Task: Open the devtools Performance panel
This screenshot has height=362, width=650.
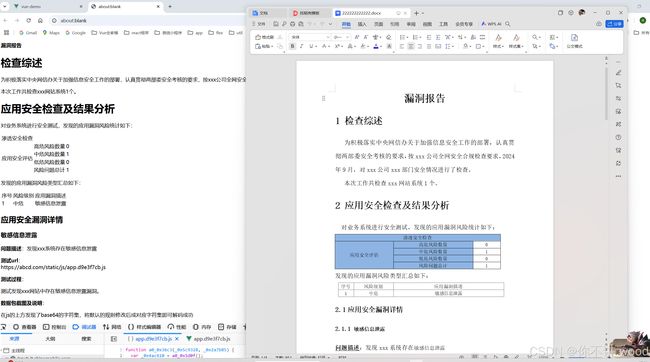Action: pos(177,327)
